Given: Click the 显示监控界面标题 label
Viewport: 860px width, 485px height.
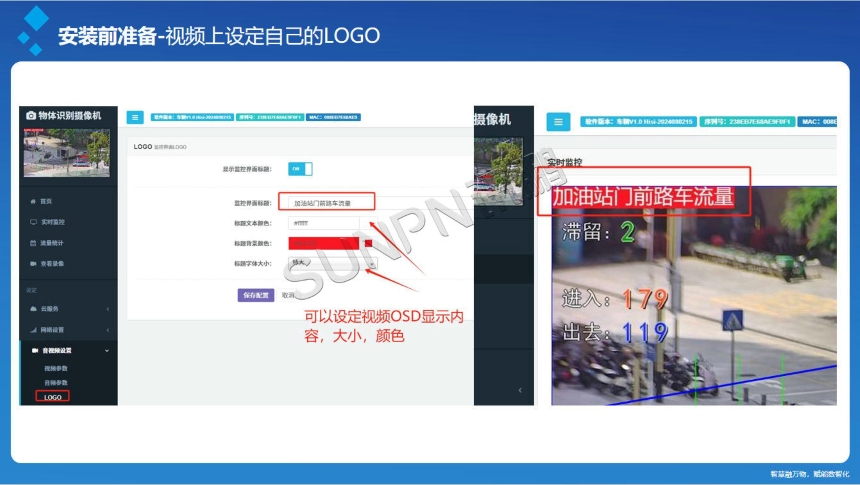Looking at the screenshot, I should click(246, 169).
